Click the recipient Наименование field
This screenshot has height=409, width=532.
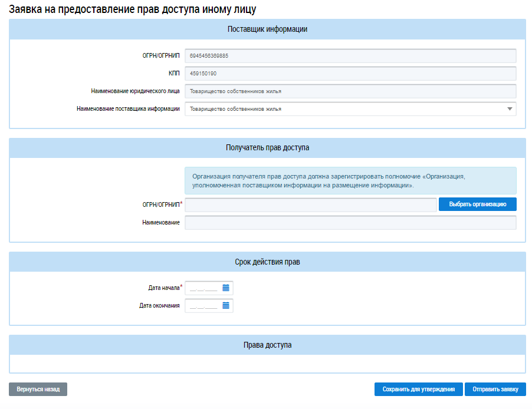pyautogui.click(x=350, y=222)
